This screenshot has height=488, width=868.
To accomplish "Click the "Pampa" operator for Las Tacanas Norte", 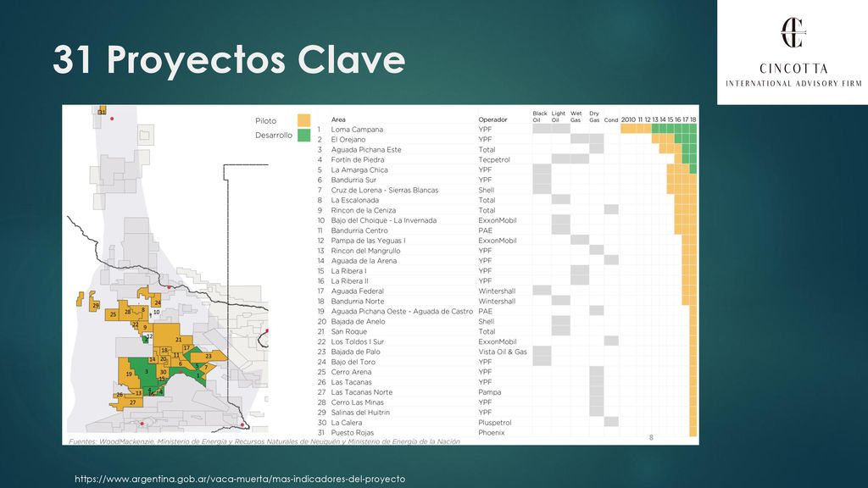I will pyautogui.click(x=490, y=392).
